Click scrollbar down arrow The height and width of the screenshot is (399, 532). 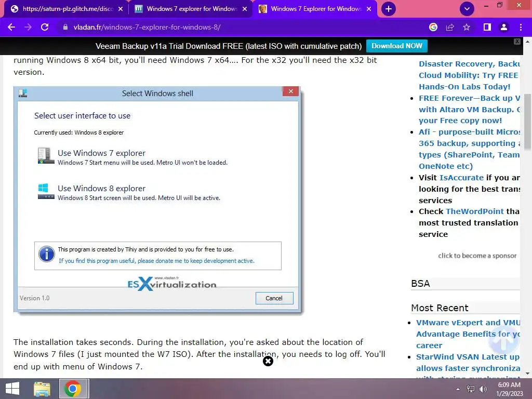pyautogui.click(x=528, y=374)
